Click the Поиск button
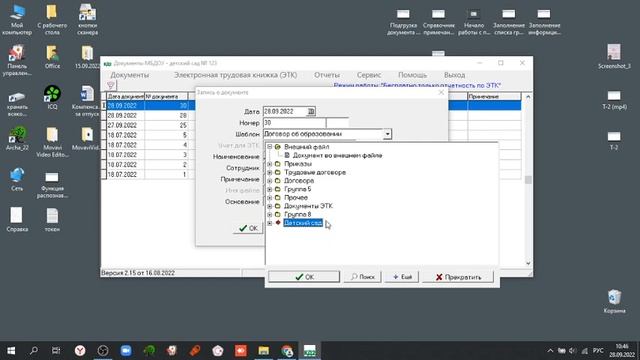Viewport: 640px width, 360px height. pyautogui.click(x=362, y=277)
